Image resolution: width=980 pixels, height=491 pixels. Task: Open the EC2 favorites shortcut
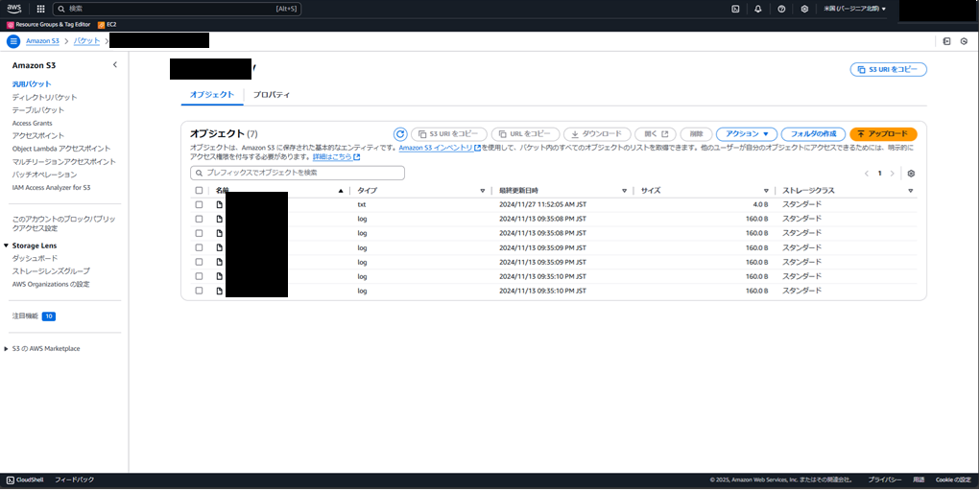click(x=108, y=24)
